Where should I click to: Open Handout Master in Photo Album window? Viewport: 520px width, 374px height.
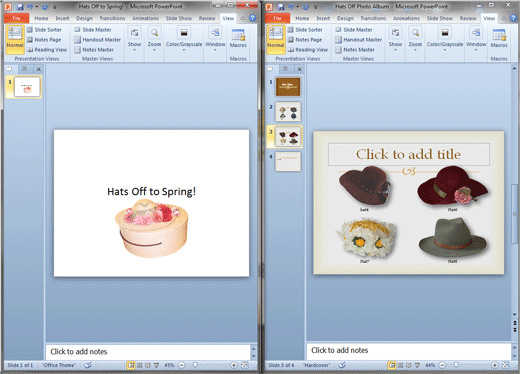359,40
